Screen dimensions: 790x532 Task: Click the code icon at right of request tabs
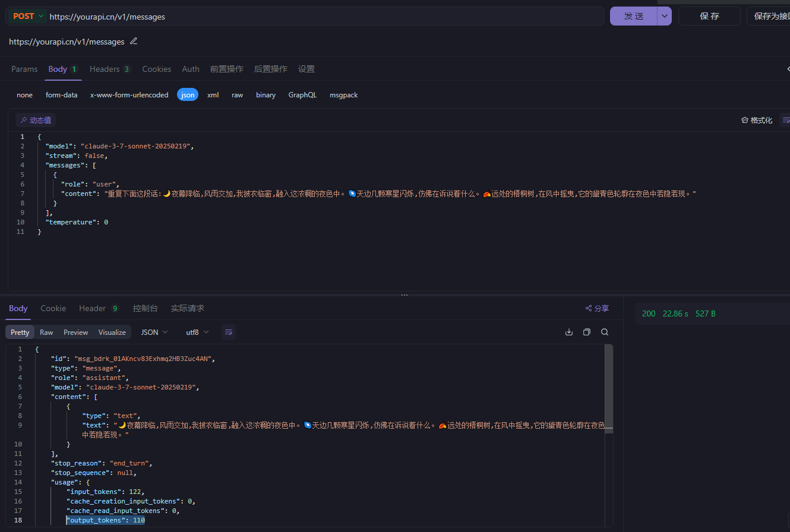(788, 69)
